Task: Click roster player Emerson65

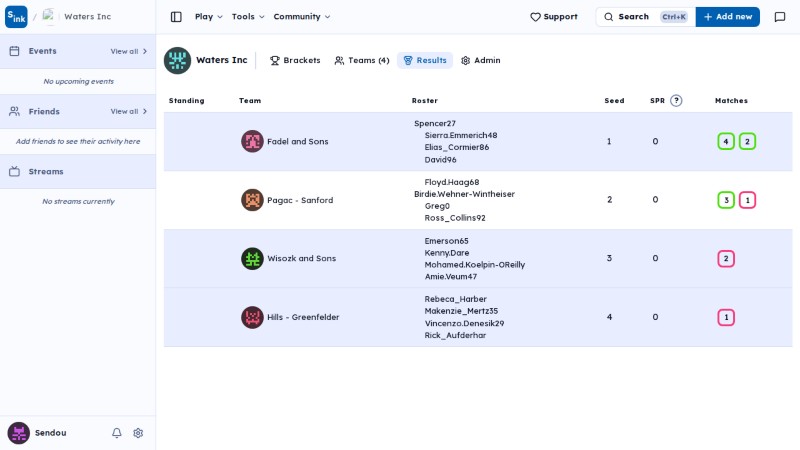Action: click(x=446, y=241)
